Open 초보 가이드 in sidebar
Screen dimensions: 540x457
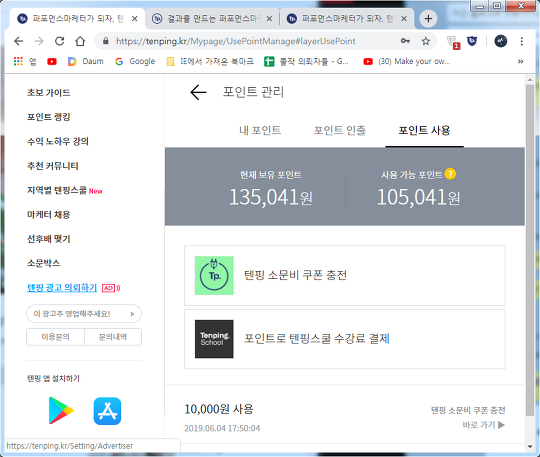(49, 93)
